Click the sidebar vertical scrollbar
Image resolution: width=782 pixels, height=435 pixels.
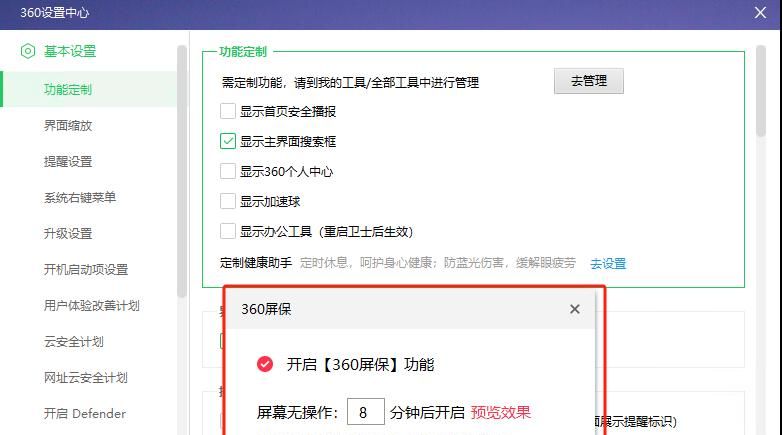point(182,172)
